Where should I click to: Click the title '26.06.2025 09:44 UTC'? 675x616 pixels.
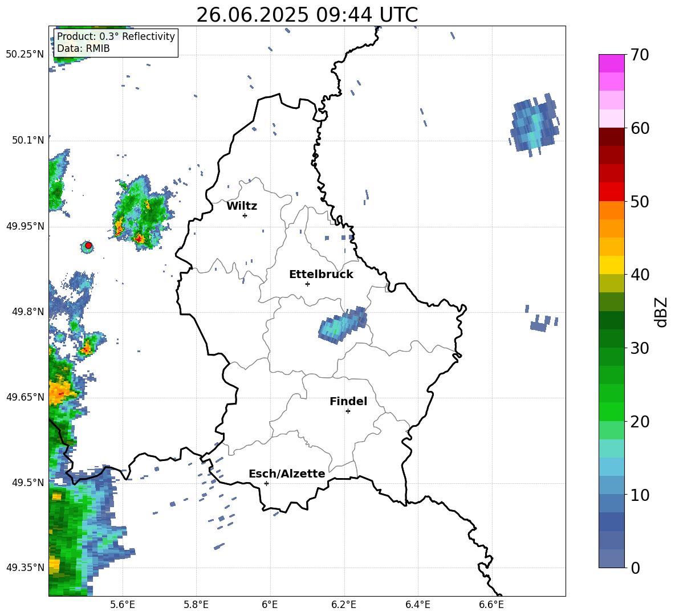click(307, 15)
